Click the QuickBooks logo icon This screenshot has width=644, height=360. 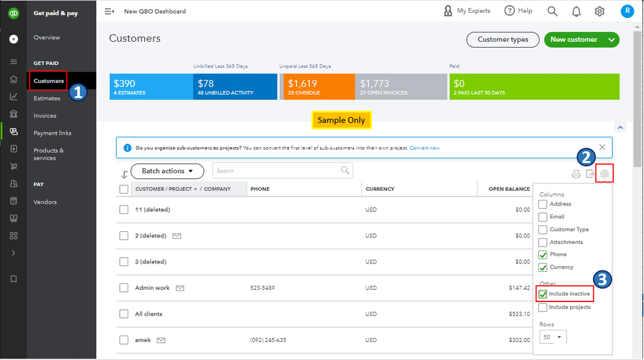click(x=13, y=12)
